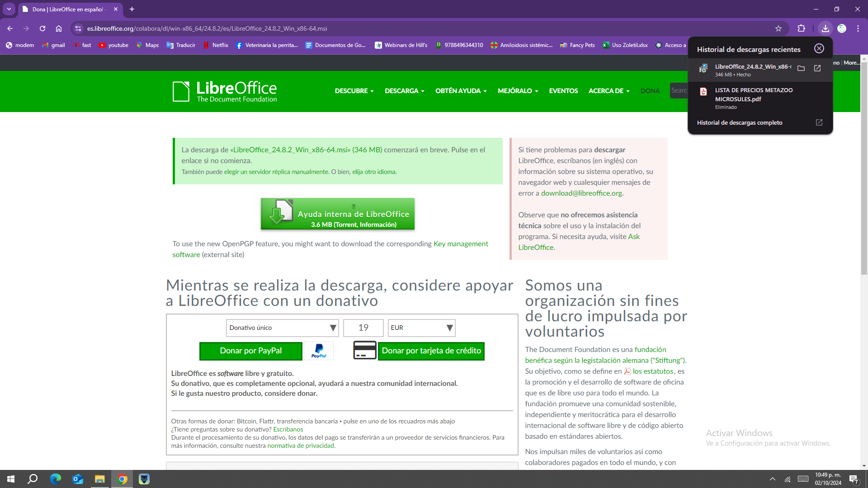
Task: Open the youtube bookmark
Action: tap(113, 45)
